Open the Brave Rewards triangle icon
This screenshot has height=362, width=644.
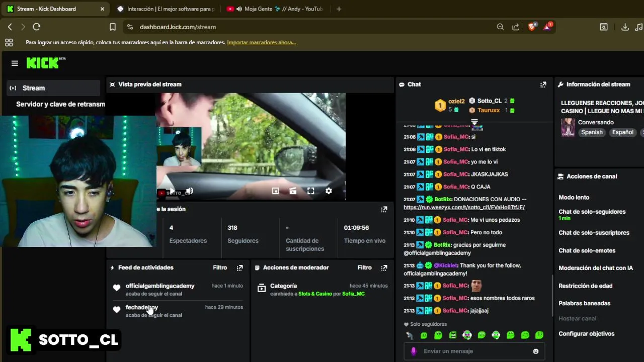click(547, 27)
